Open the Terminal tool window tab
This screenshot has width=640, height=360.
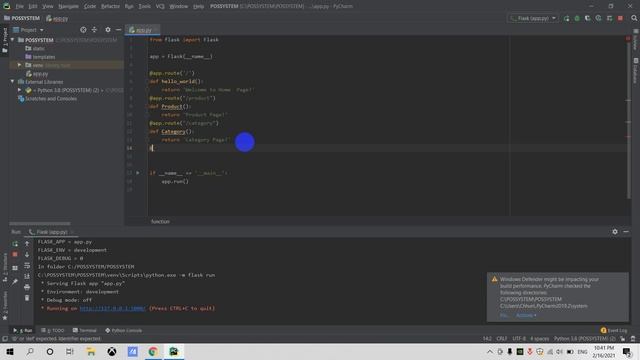pyautogui.click(x=85, y=331)
